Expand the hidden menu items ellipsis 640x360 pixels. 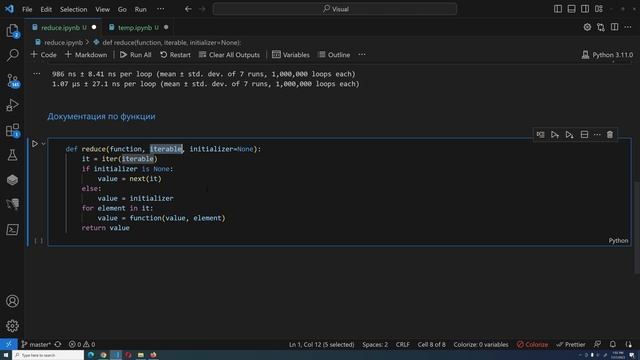click(x=161, y=9)
